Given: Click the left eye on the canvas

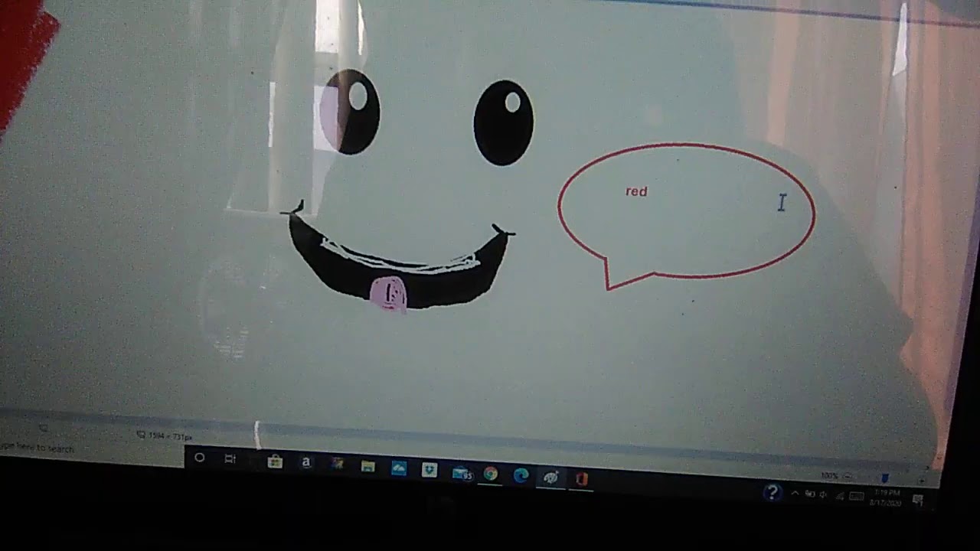Looking at the screenshot, I should click(350, 112).
